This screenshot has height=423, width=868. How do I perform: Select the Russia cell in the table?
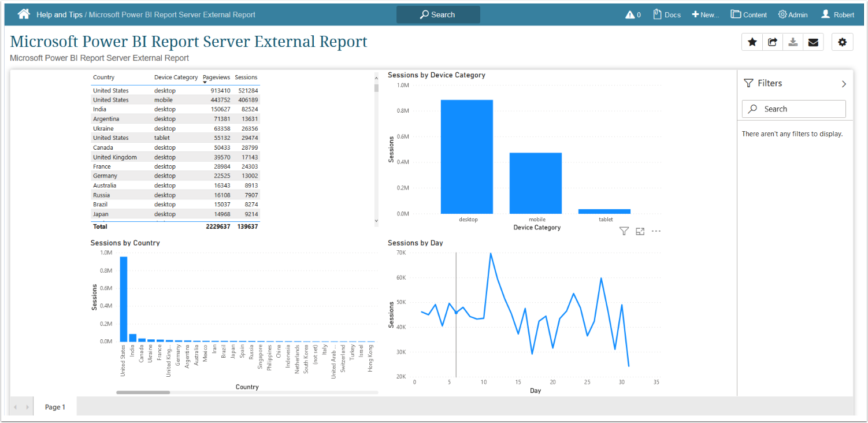[102, 195]
